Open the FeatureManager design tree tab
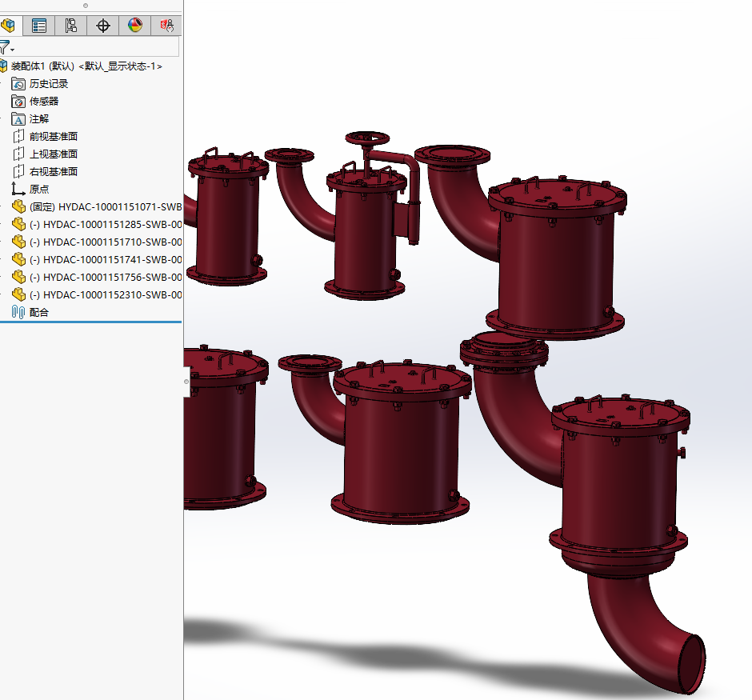752x700 pixels. (8, 26)
